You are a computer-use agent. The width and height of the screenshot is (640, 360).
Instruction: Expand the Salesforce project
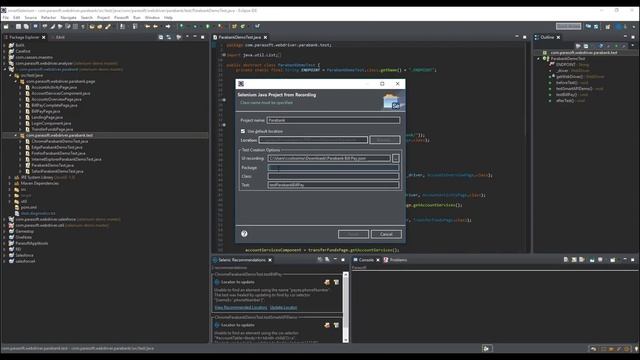point(4,255)
